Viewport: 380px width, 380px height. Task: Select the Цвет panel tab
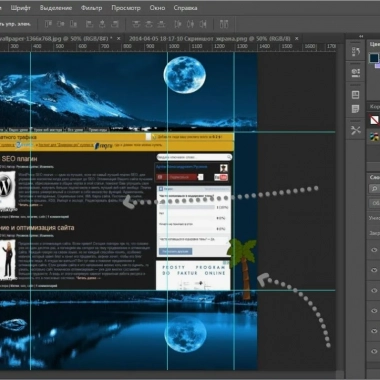(x=374, y=44)
